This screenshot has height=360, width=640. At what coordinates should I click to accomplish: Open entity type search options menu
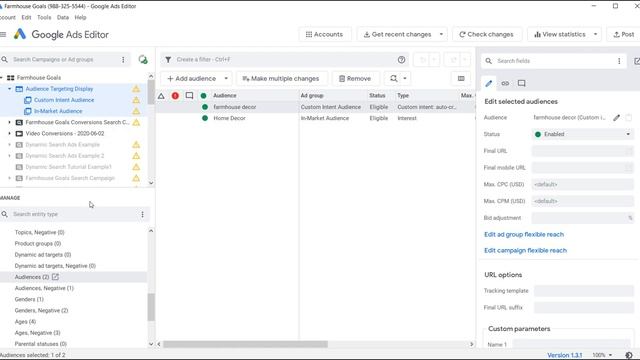pos(142,214)
